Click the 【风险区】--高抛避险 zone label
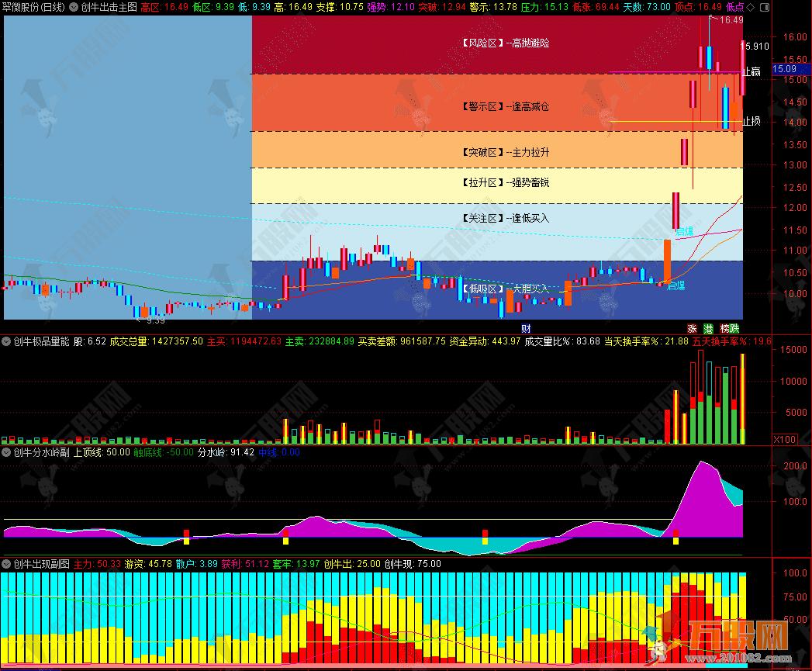The width and height of the screenshot is (812, 671). point(505,43)
